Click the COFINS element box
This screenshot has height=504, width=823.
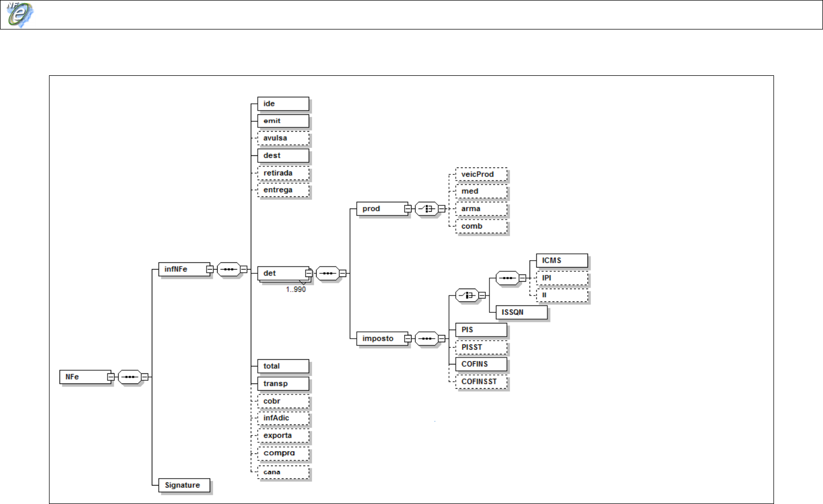(482, 364)
